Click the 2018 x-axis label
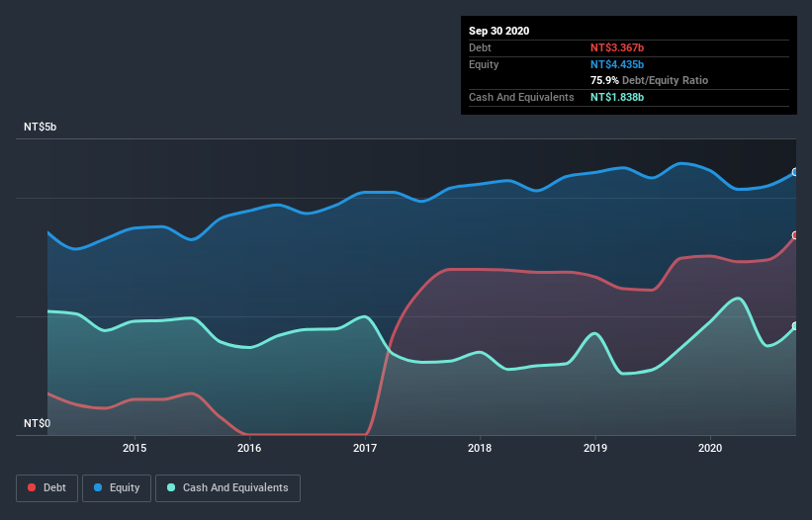 (480, 448)
